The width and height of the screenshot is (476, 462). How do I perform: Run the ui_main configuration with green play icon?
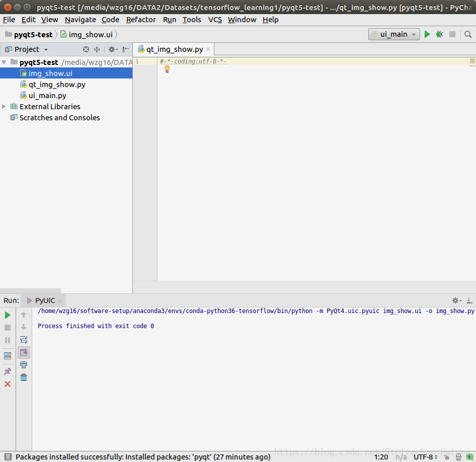(x=427, y=34)
